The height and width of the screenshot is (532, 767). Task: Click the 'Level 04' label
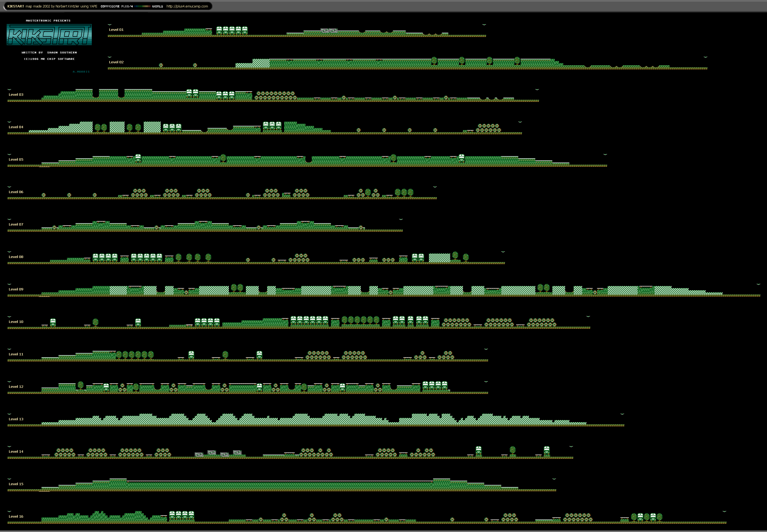click(16, 127)
